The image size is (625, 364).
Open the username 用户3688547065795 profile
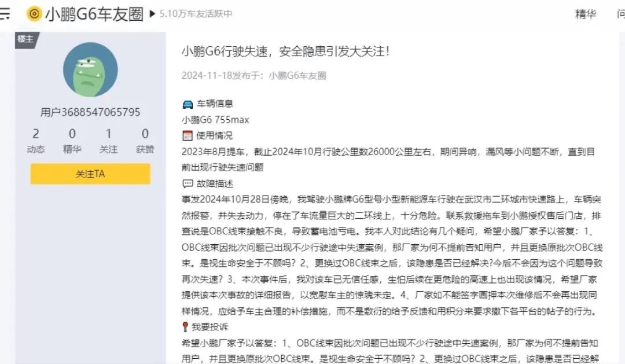[90, 112]
